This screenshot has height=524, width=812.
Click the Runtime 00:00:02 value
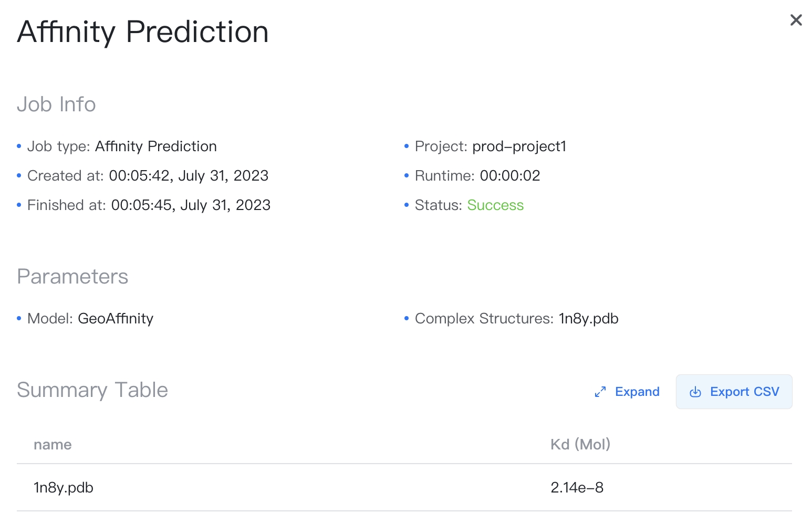pyautogui.click(x=509, y=175)
